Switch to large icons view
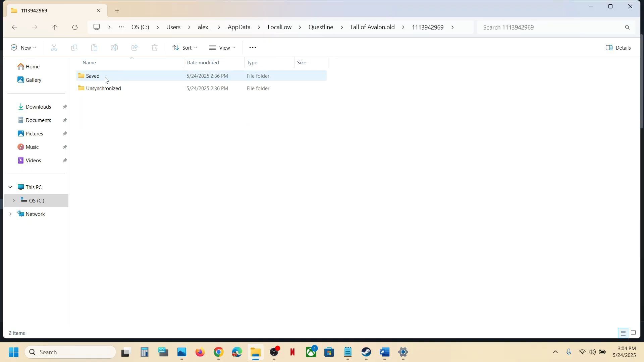This screenshot has width=644, height=362. [x=633, y=333]
